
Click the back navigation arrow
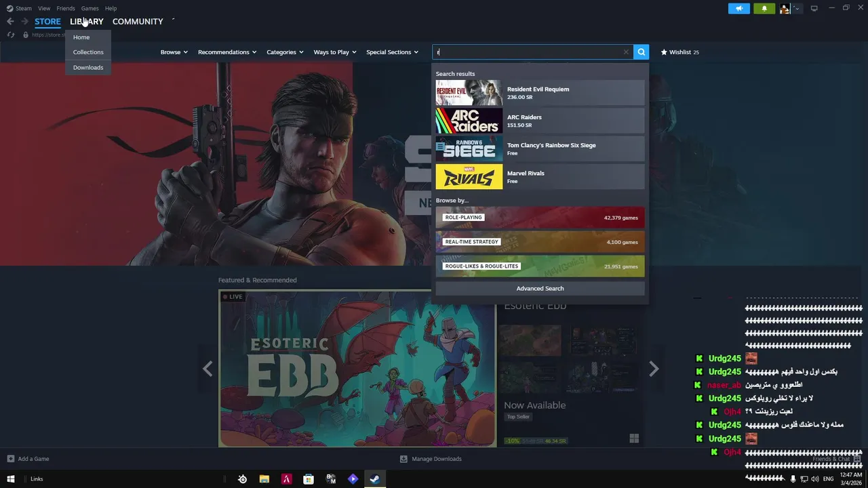pos(10,22)
